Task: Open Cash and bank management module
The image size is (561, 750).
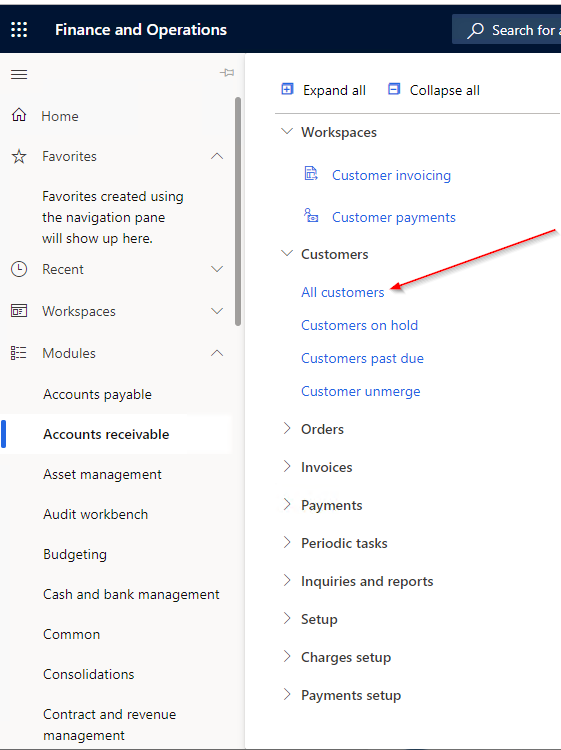Action: pyautogui.click(x=131, y=595)
